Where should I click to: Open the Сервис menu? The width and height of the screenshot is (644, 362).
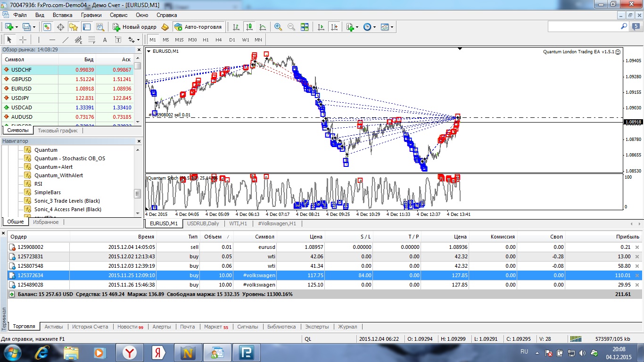click(x=119, y=15)
